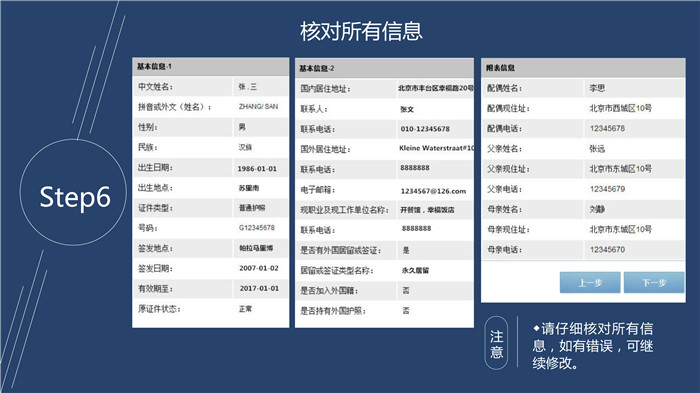This screenshot has width=700, height=393.
Task: Click the 下一步 next step button
Action: [654, 283]
